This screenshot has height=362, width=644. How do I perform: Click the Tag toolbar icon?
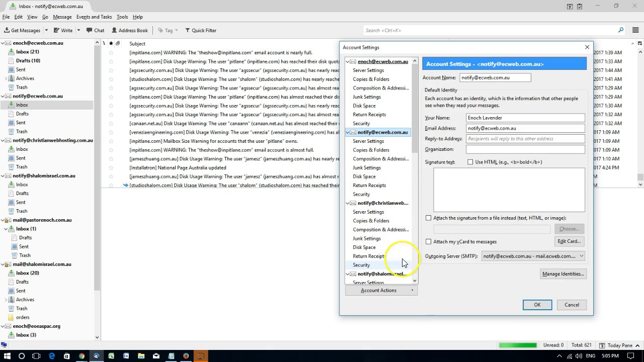[x=160, y=30]
